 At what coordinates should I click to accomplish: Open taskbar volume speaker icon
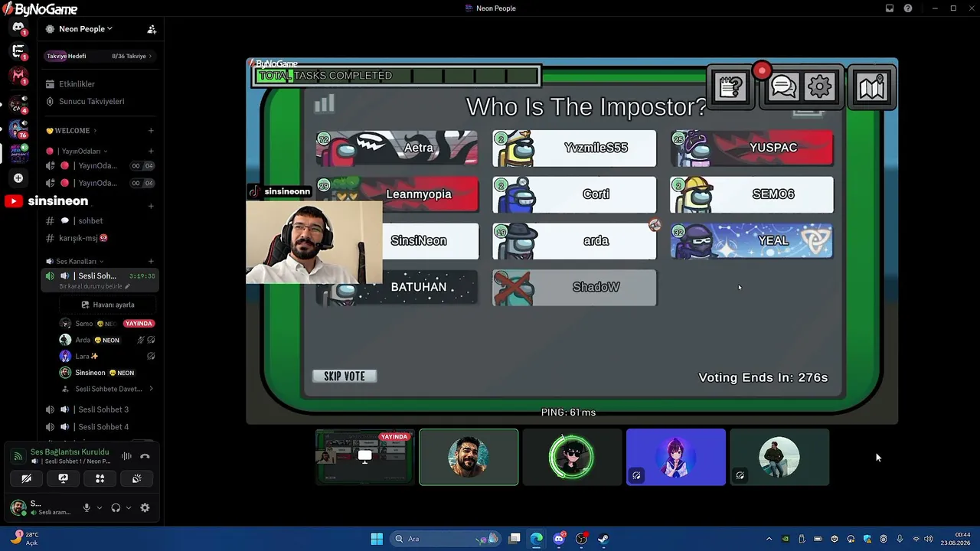click(x=929, y=539)
